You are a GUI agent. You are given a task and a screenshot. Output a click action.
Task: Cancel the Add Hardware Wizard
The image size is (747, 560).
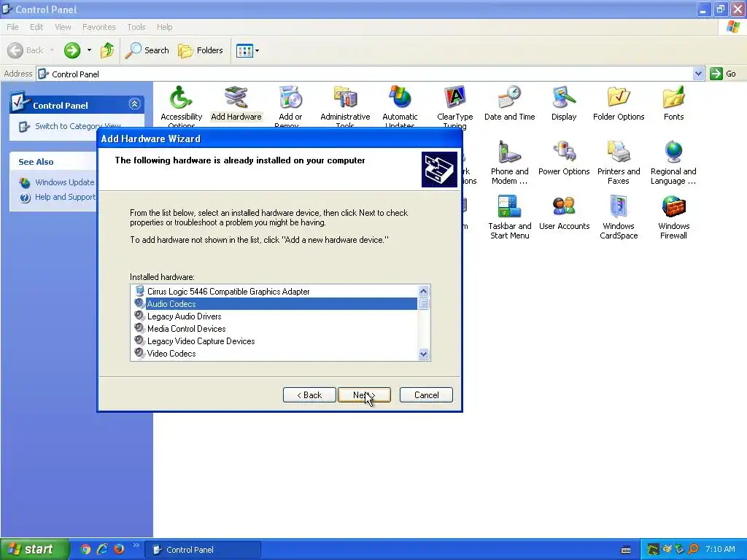click(x=426, y=394)
